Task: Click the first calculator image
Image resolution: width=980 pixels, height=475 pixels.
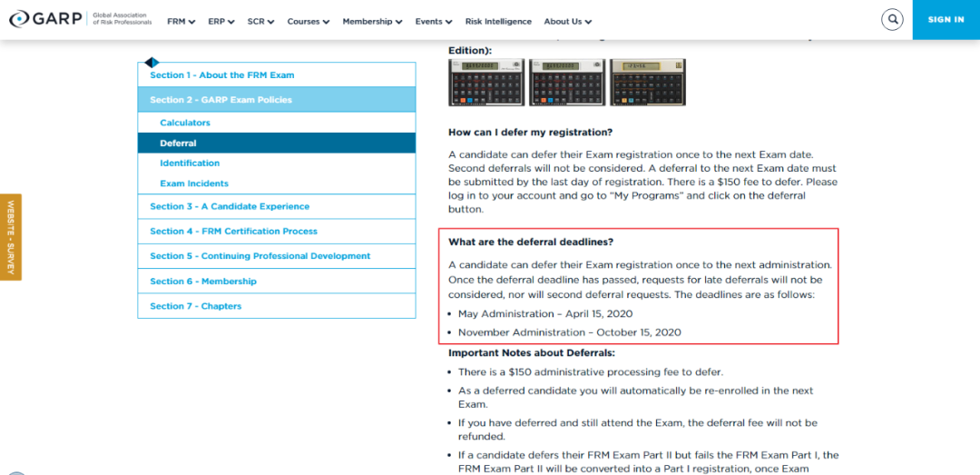Action: point(485,83)
